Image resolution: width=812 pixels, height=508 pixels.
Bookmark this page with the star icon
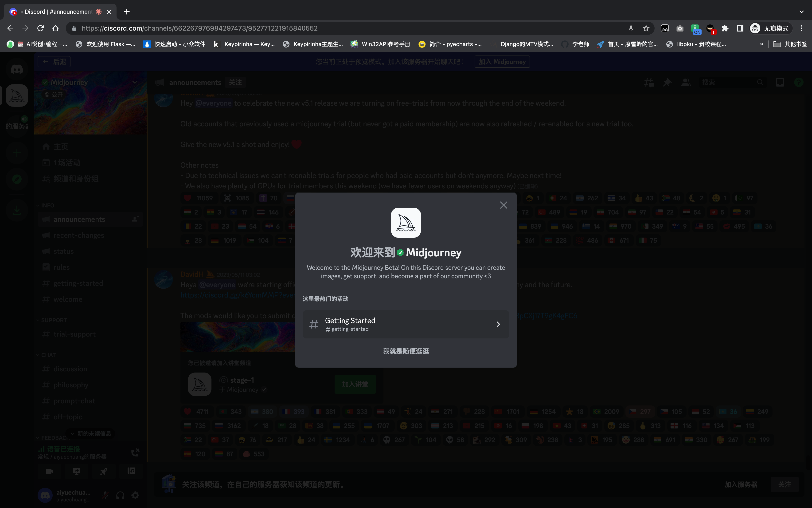point(646,28)
